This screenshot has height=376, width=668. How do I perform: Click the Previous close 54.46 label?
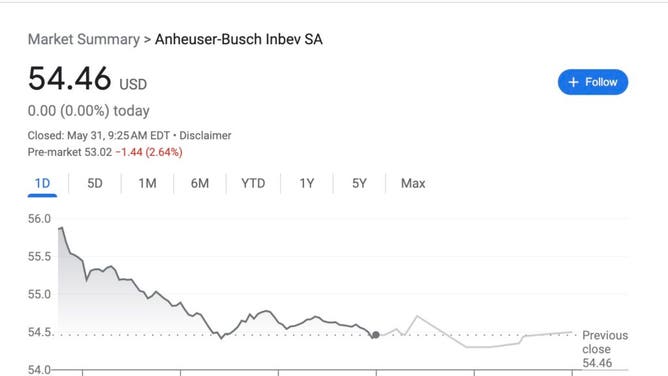point(605,349)
